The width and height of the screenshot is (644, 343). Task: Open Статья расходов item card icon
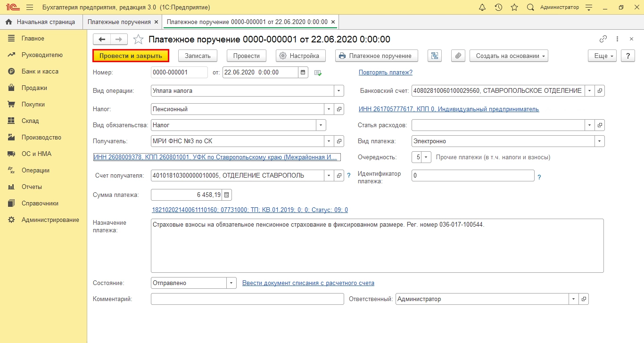click(600, 125)
